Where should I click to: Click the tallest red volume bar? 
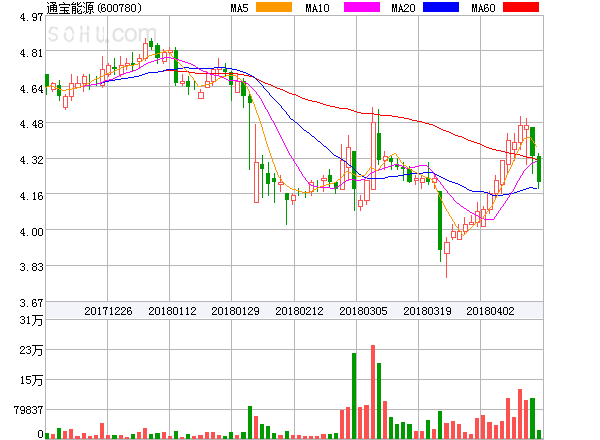[x=373, y=392]
